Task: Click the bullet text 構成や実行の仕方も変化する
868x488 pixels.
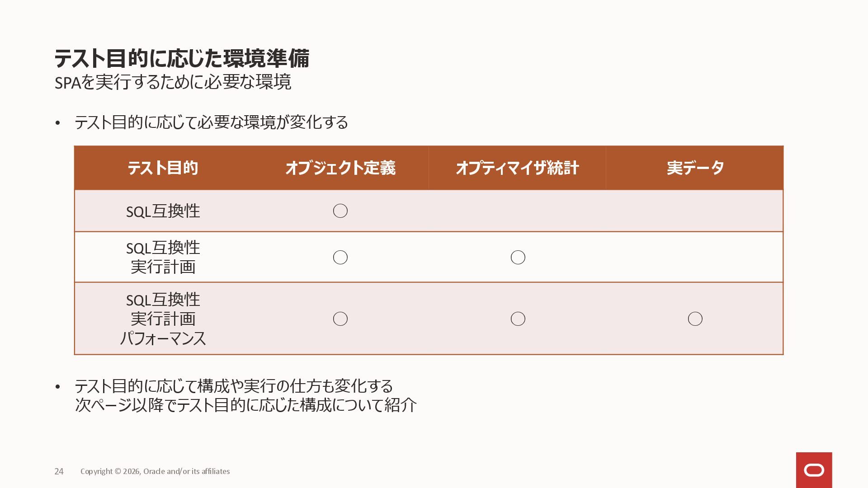Action: click(234, 386)
